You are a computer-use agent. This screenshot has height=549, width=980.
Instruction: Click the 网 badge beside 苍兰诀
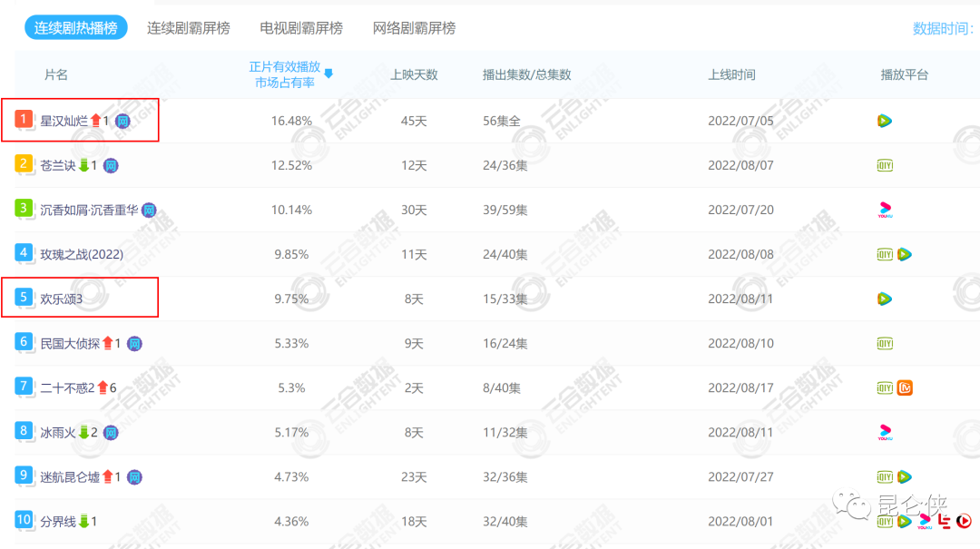coord(111,165)
